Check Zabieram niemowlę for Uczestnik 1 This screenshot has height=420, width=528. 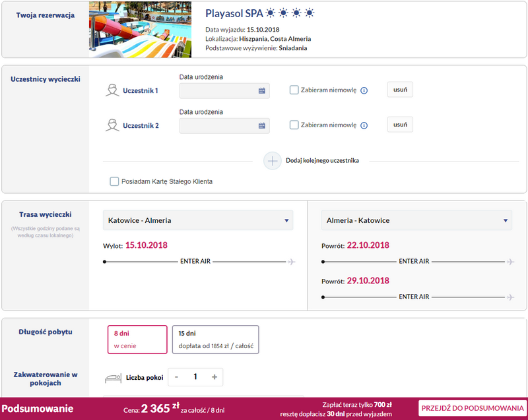[294, 90]
